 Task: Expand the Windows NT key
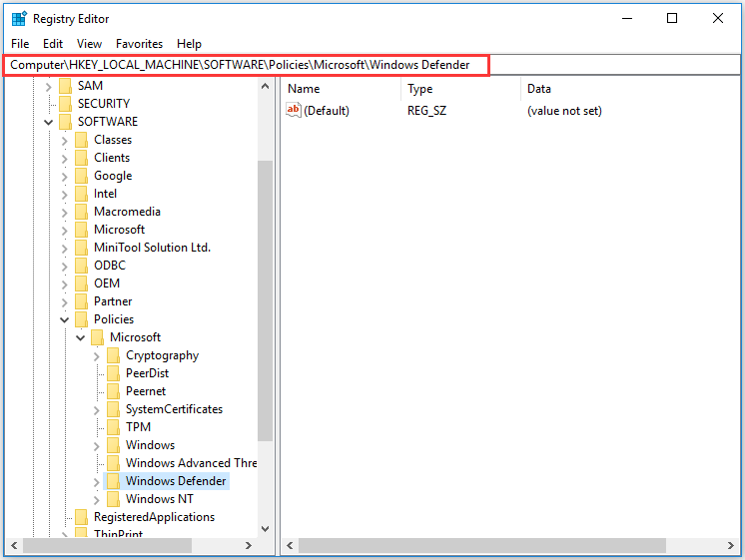pyautogui.click(x=97, y=500)
